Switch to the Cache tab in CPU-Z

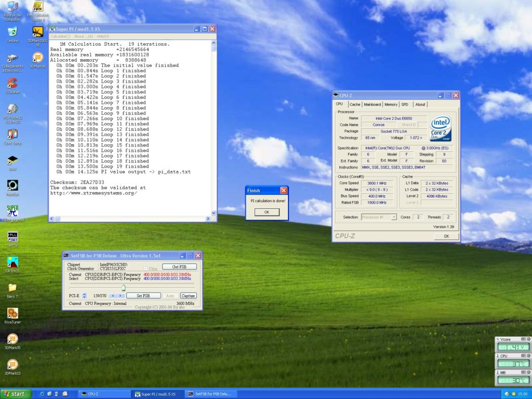(x=355, y=104)
